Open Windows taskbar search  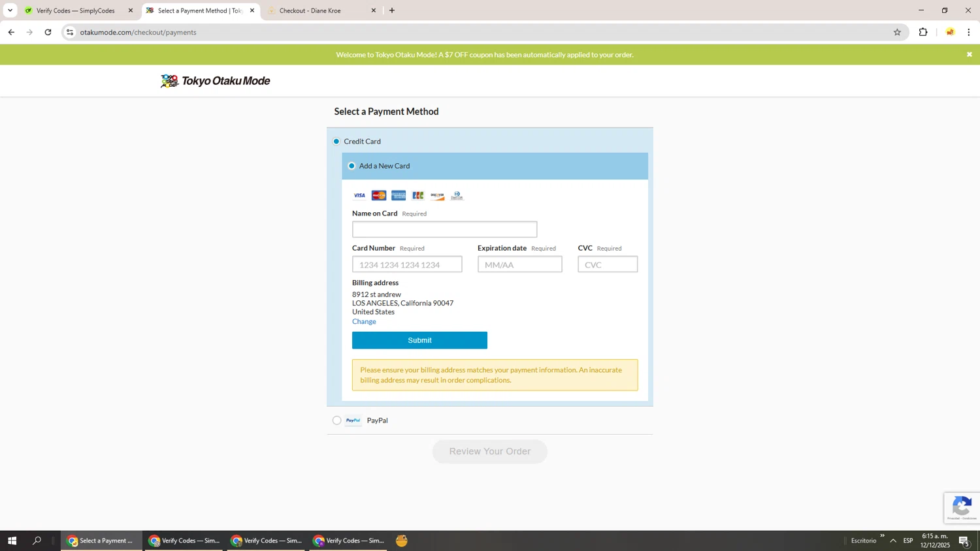pyautogui.click(x=37, y=541)
